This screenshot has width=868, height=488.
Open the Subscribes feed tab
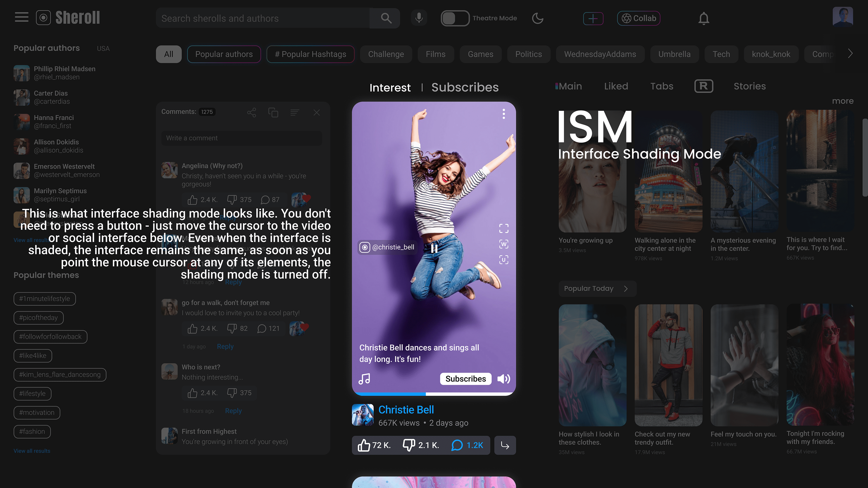(465, 88)
